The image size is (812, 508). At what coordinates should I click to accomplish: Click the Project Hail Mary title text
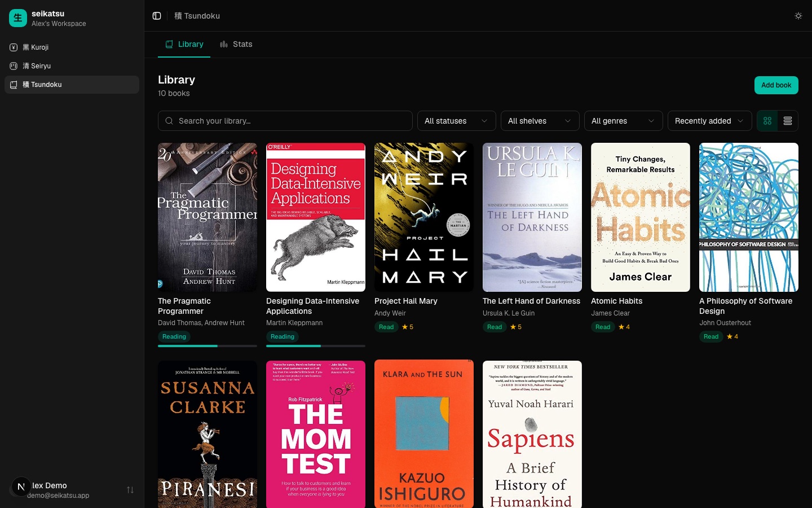pyautogui.click(x=406, y=301)
